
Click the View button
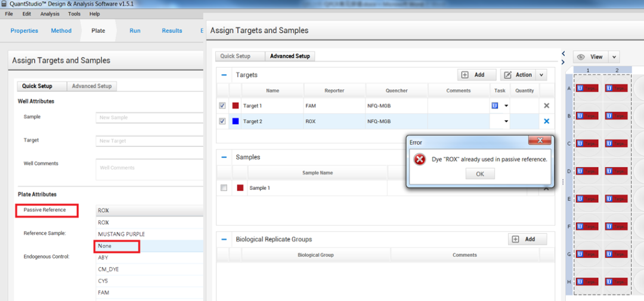click(x=590, y=57)
